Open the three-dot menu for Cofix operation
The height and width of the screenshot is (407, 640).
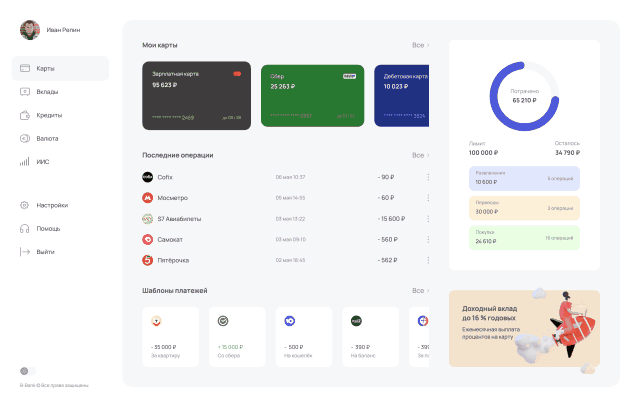428,177
